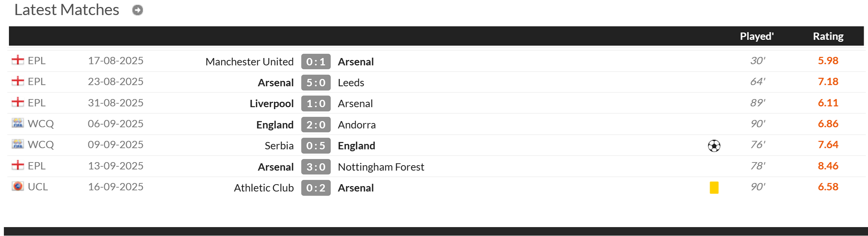Click the Nottingham Forest team link
The width and height of the screenshot is (868, 236).
(381, 167)
